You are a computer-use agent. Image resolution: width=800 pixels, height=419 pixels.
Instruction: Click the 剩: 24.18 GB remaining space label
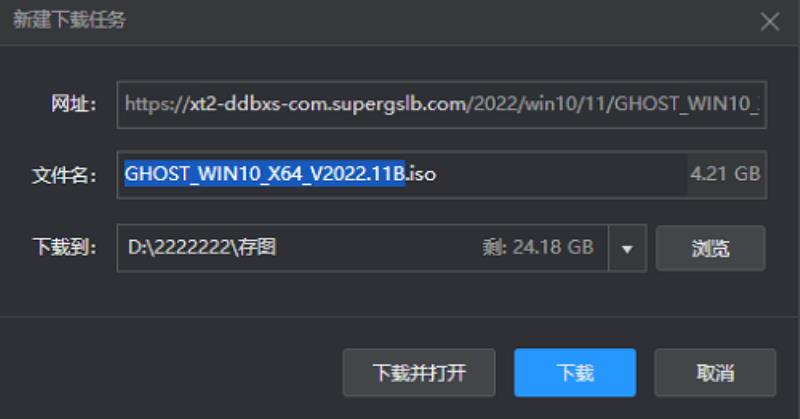pos(538,248)
